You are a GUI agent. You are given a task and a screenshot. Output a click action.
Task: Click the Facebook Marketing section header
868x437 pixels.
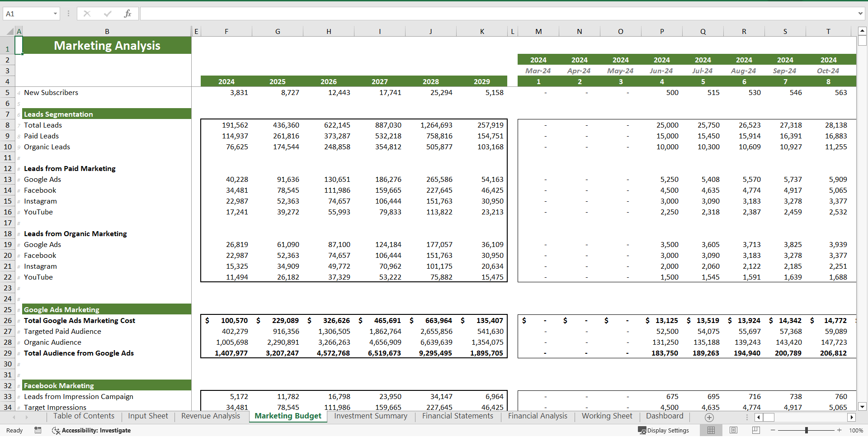click(107, 385)
